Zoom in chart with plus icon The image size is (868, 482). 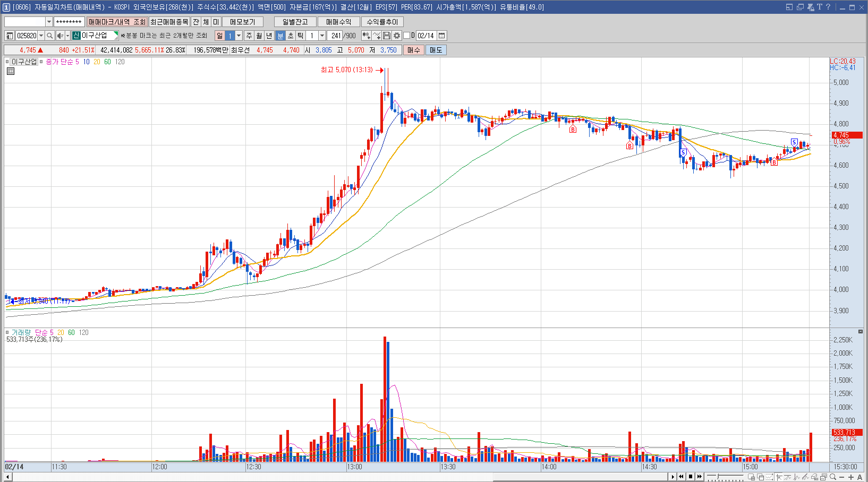851,477
